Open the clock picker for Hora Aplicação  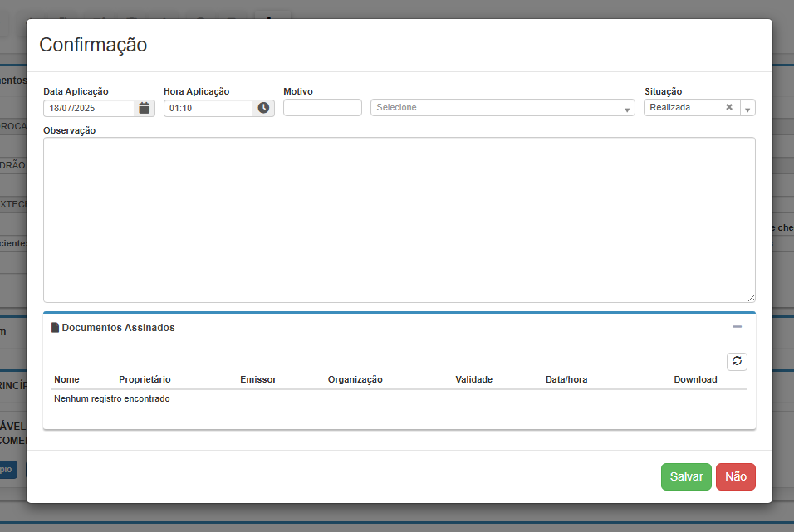pos(263,108)
